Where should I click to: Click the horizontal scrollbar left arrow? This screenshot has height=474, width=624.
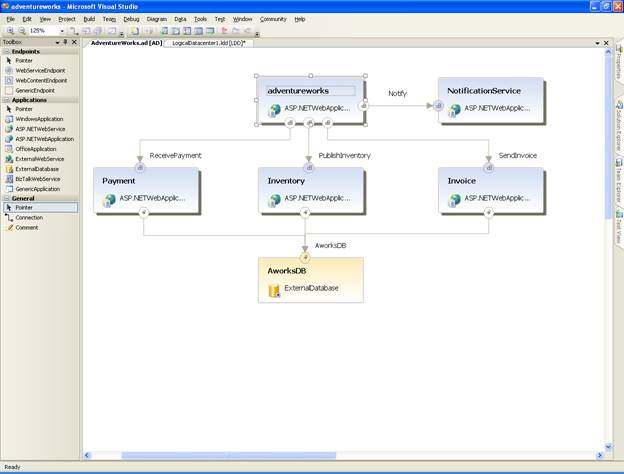click(x=88, y=455)
